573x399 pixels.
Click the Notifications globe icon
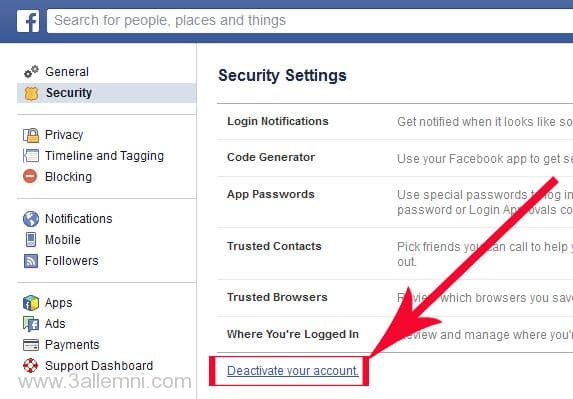tap(31, 219)
